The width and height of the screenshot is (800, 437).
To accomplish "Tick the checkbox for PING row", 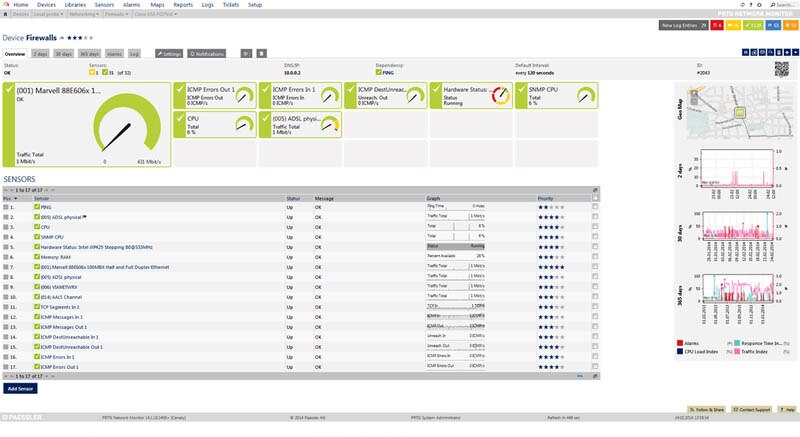I will [595, 207].
